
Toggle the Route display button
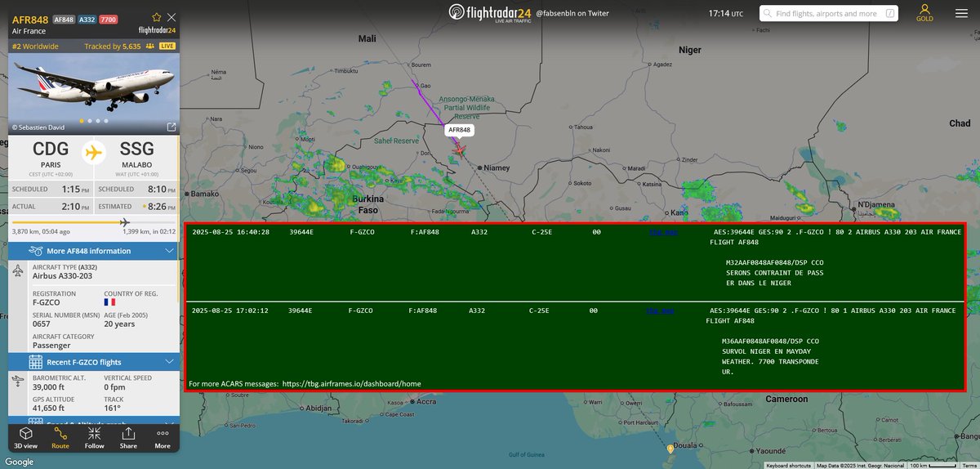tap(60, 437)
